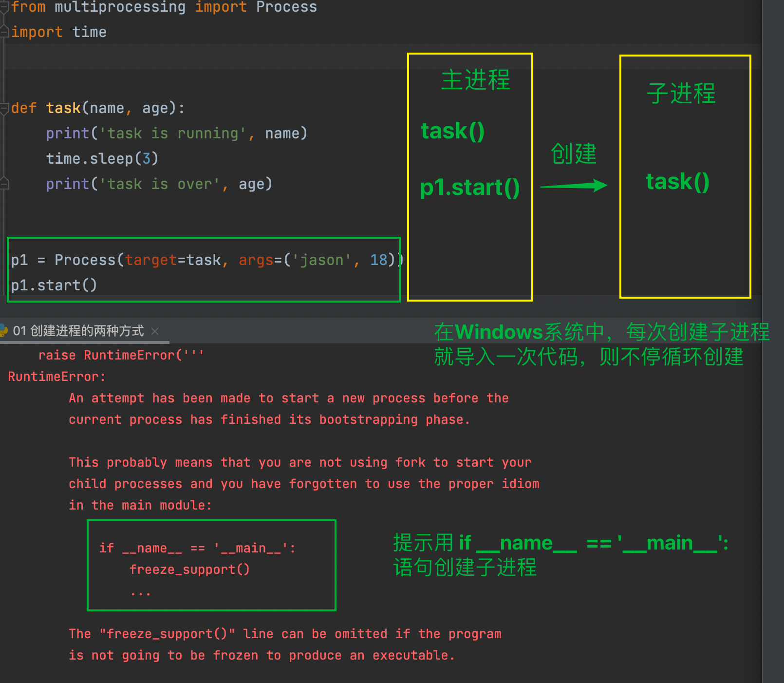Image resolution: width=784 pixels, height=683 pixels.
Task: Click "if __name__ == '__main__':" in console output
Action: [197, 548]
